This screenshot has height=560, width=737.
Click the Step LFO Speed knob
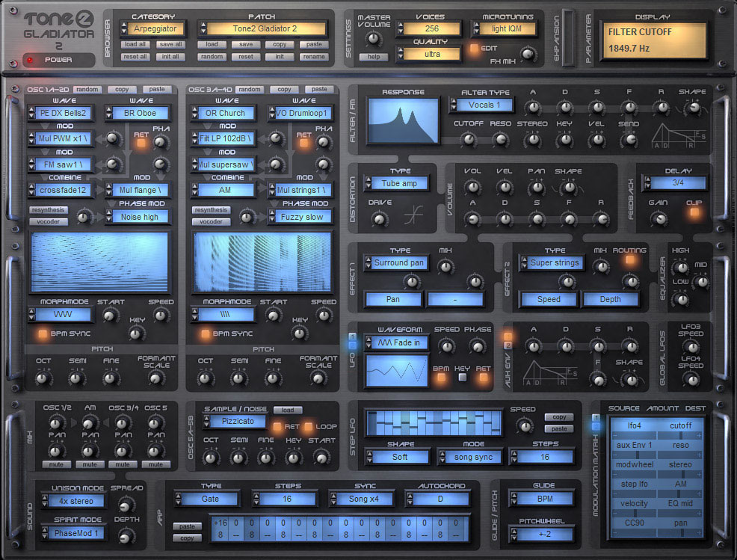524,426
